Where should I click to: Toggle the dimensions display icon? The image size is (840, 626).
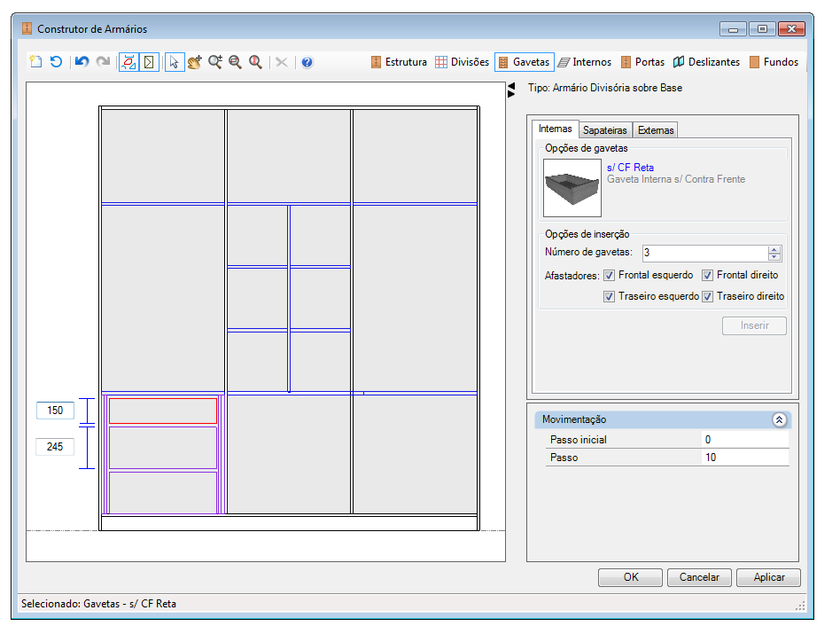(128, 62)
